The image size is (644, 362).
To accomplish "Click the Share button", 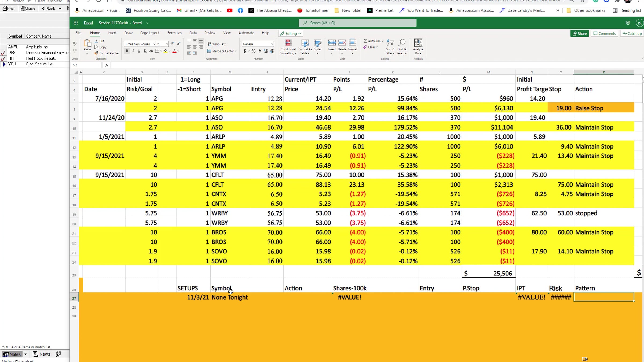I will (x=580, y=34).
